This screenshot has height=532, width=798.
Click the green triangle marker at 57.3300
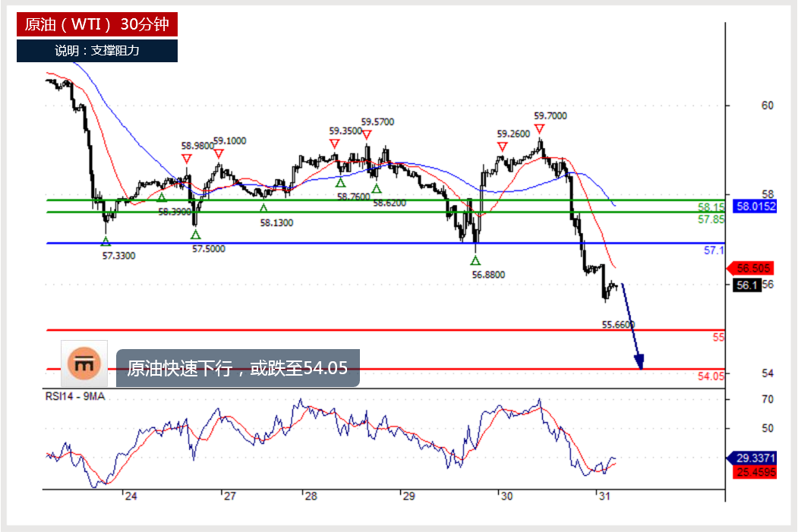(x=106, y=241)
